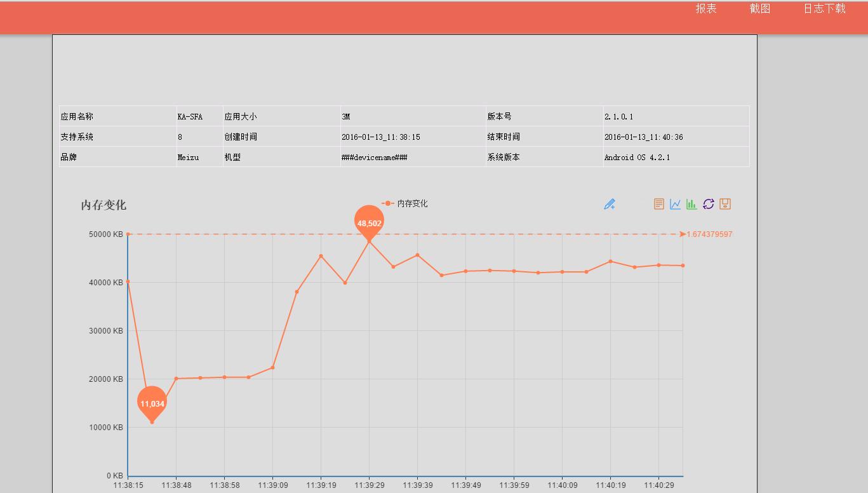Image resolution: width=868 pixels, height=493 pixels.
Task: Click the 截图 screenshot menu item
Action: click(759, 9)
